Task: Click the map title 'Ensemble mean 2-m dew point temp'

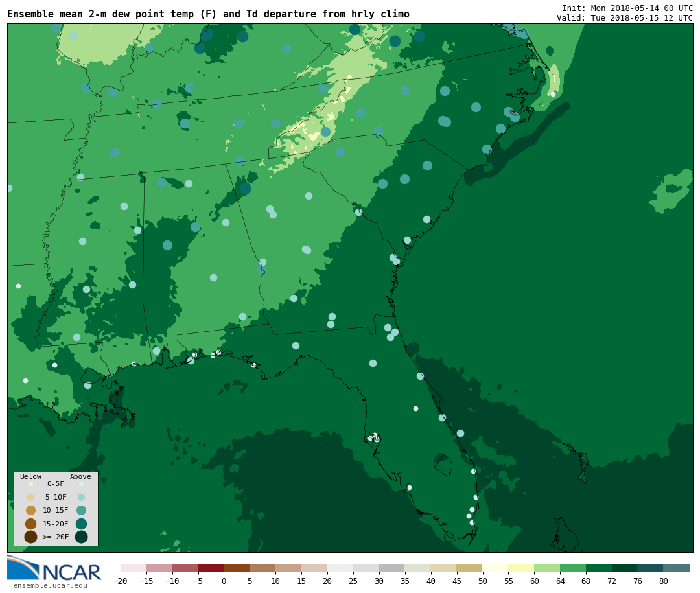Action: click(x=100, y=14)
